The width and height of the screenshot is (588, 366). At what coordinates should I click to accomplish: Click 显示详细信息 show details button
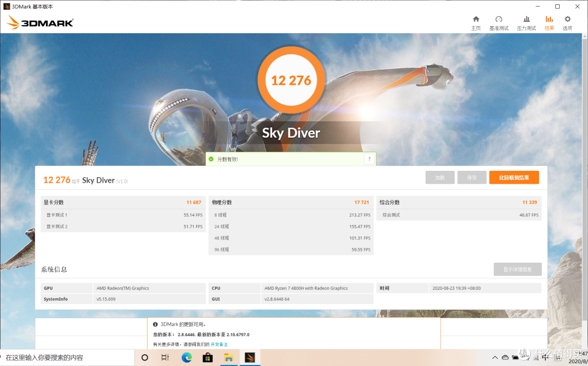pos(518,269)
